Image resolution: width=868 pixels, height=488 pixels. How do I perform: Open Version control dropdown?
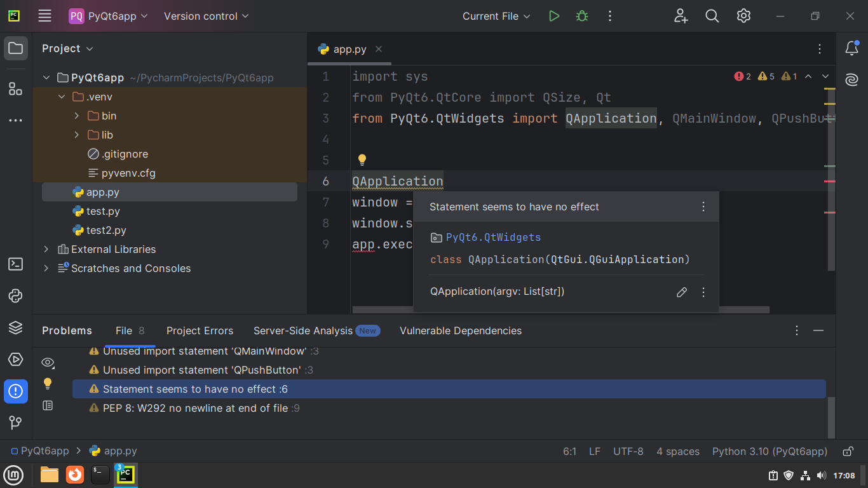tap(206, 16)
